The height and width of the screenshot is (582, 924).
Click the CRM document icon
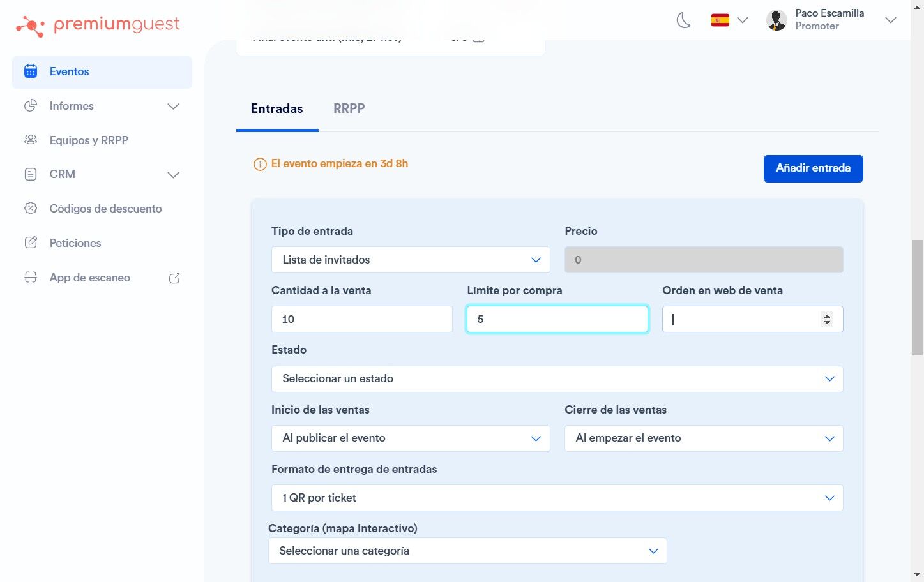point(31,174)
